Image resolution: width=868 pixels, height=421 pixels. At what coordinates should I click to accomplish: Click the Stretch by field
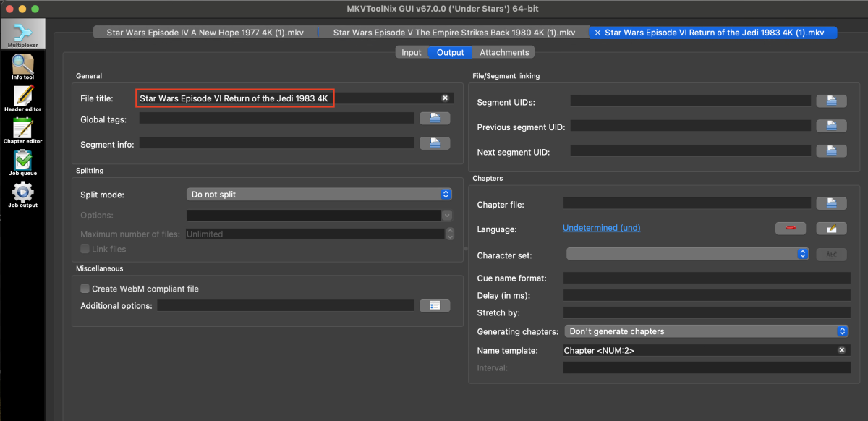pyautogui.click(x=707, y=312)
